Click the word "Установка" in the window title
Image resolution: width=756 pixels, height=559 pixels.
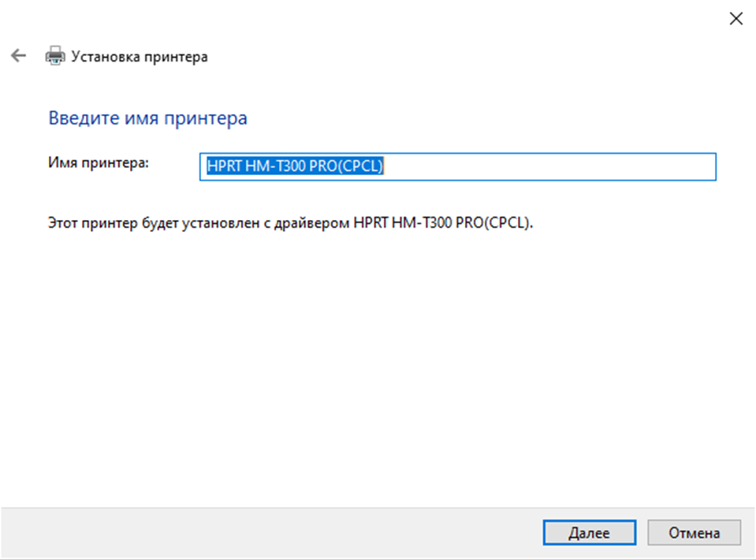click(103, 57)
